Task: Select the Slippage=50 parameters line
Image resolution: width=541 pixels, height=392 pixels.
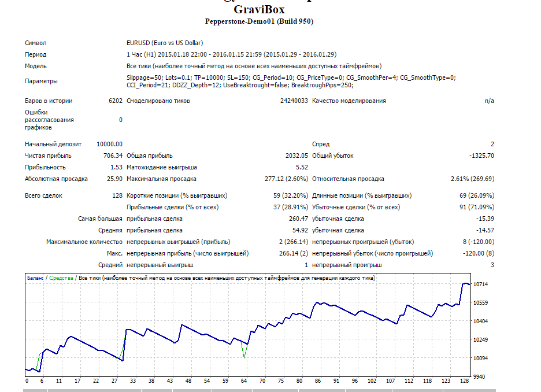Action: (x=291, y=77)
